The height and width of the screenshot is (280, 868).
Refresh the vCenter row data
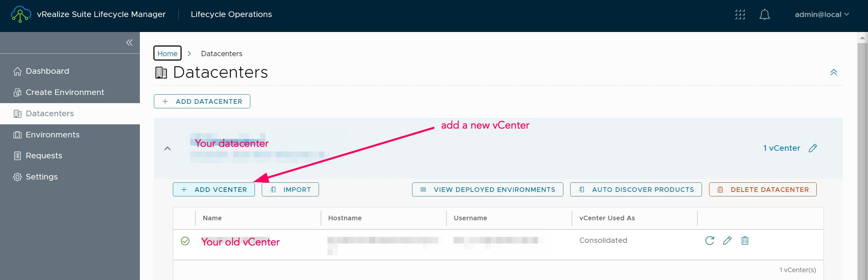pos(709,241)
